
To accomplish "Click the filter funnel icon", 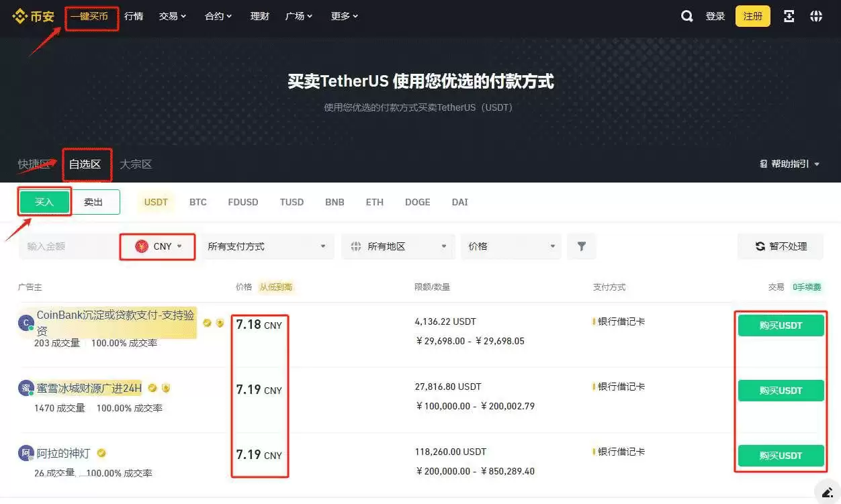I will 581,246.
